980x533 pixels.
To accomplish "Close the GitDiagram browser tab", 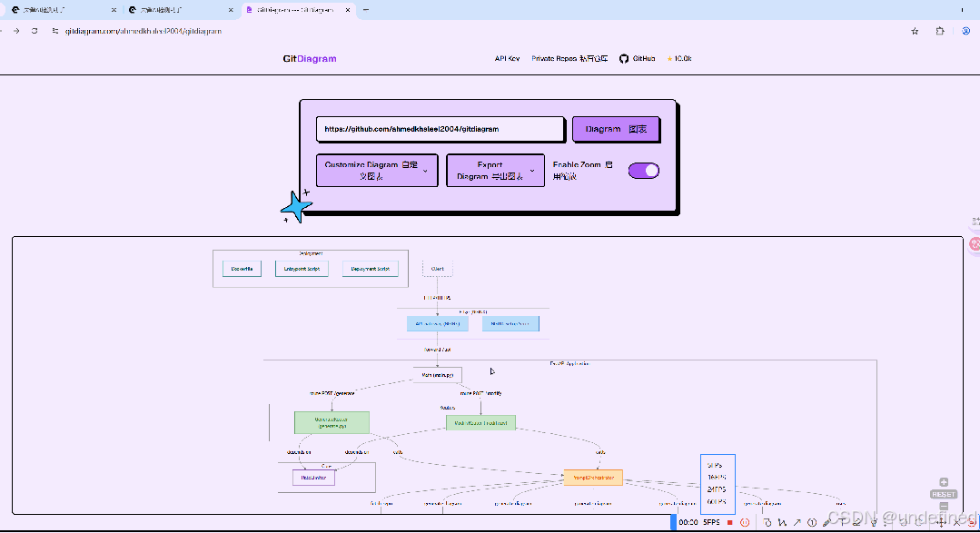I will [348, 10].
